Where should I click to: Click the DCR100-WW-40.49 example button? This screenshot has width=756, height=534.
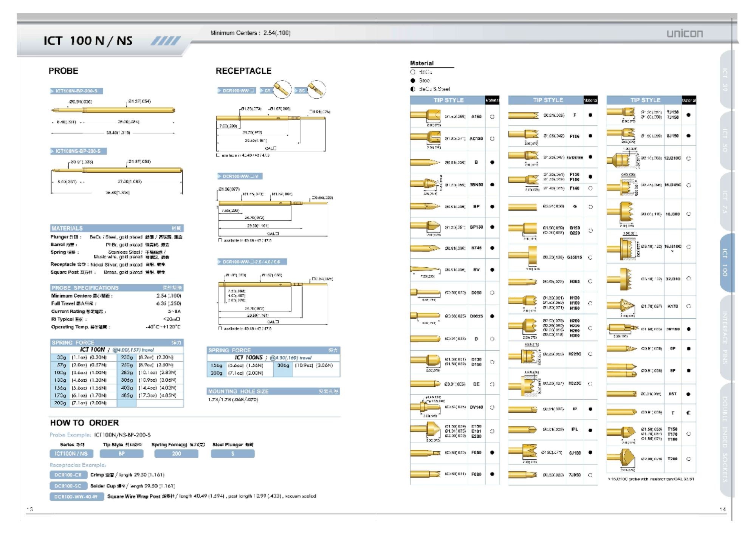76,496
